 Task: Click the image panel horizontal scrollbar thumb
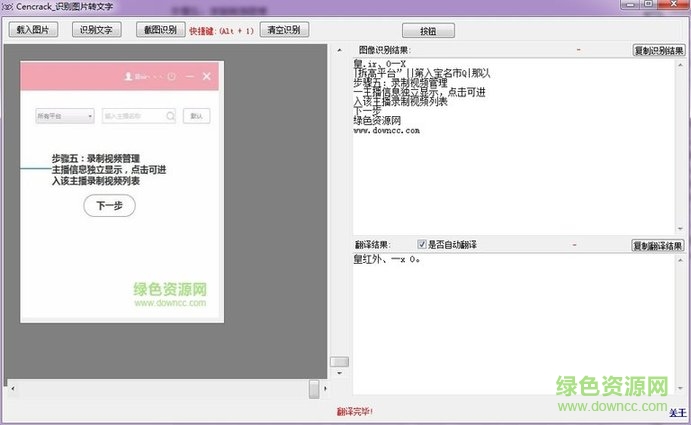[x=314, y=388]
